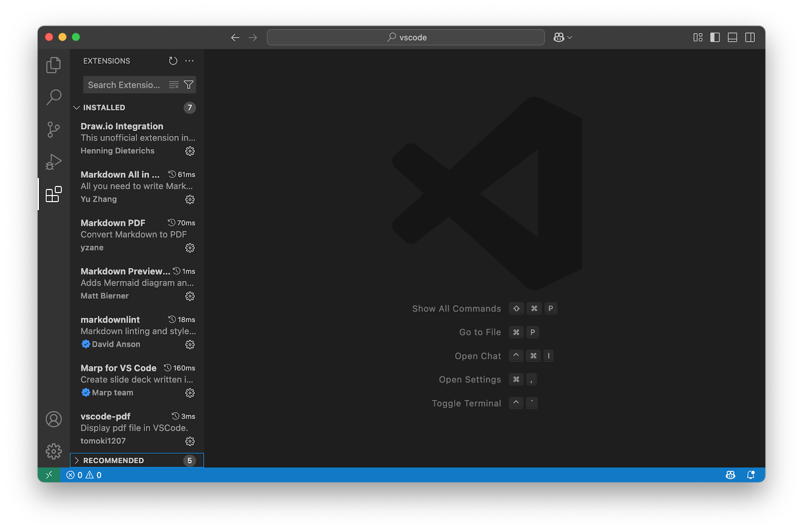Click the verified badge next to David Anson
The image size is (803, 532).
[86, 344]
